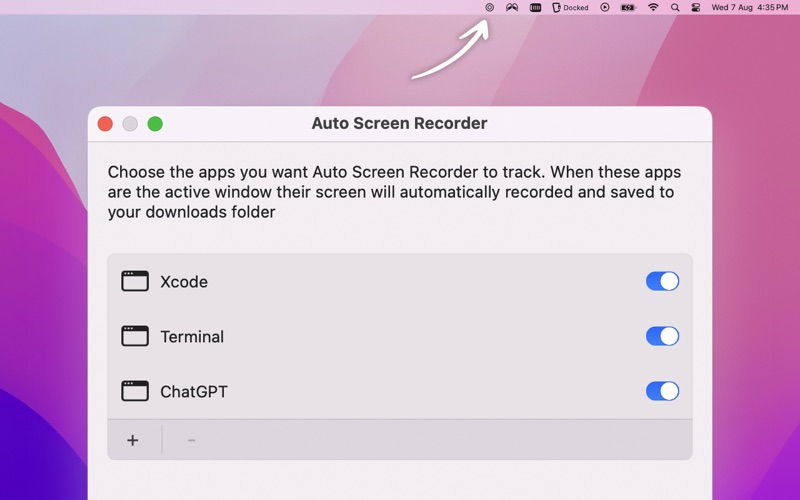
Task: Disable recording for Xcode
Action: click(662, 281)
